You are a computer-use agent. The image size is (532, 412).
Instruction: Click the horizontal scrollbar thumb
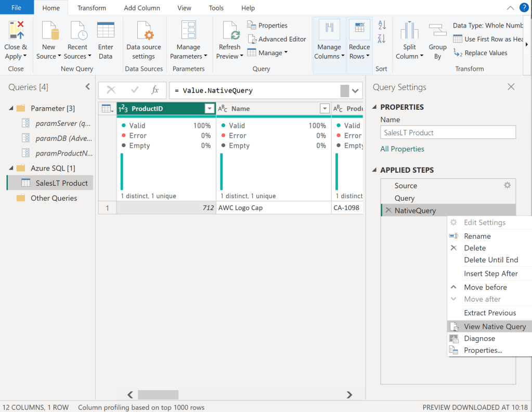coord(158,395)
